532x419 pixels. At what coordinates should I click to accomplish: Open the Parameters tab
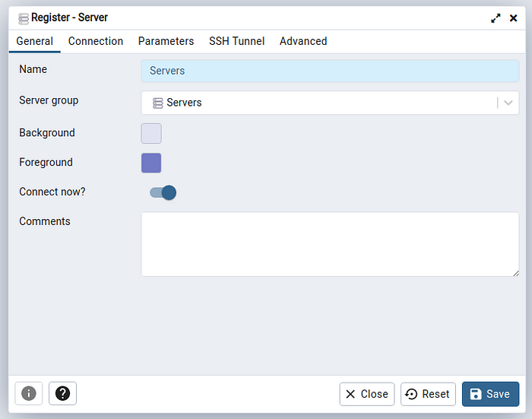[x=166, y=41]
